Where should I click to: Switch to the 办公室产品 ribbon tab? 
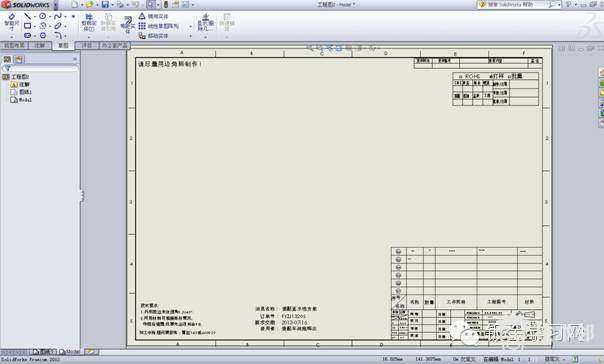point(114,45)
